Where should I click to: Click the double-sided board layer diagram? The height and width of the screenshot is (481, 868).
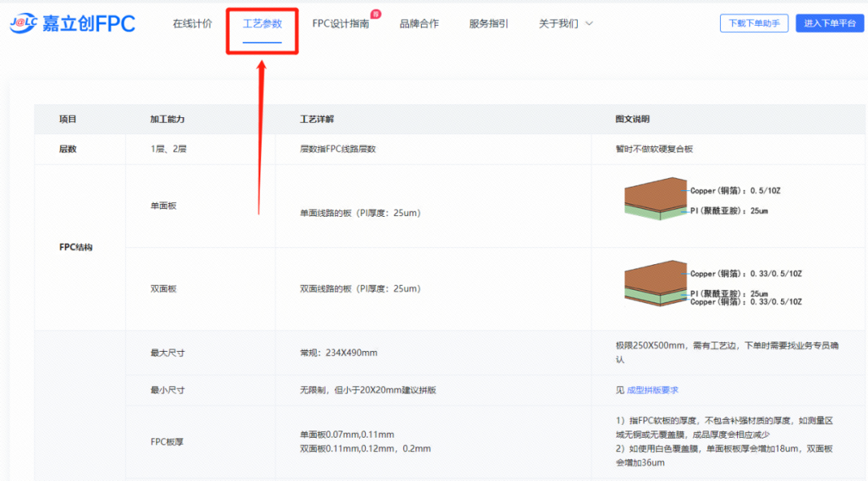point(655,284)
